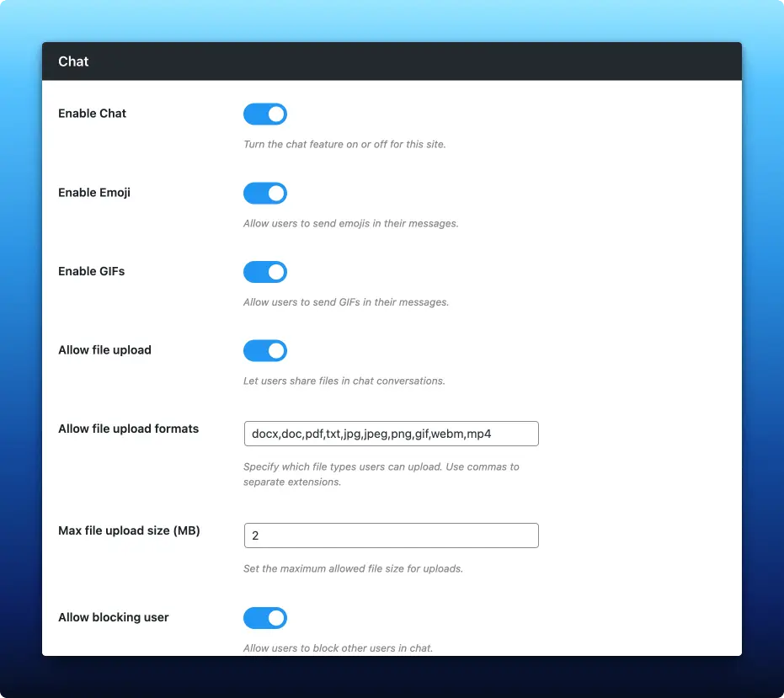Click the Max file upload size (MB) label
This screenshot has height=698, width=784.
(129, 530)
